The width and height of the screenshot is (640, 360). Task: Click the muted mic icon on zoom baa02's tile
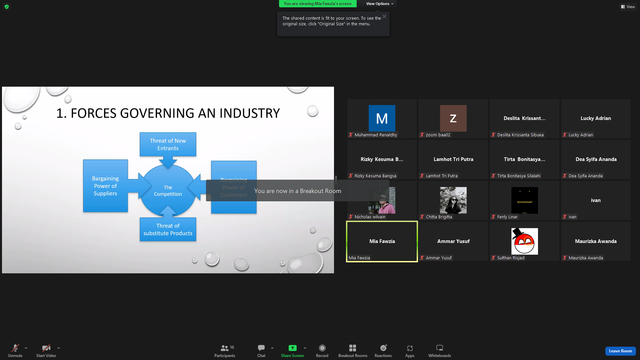422,135
